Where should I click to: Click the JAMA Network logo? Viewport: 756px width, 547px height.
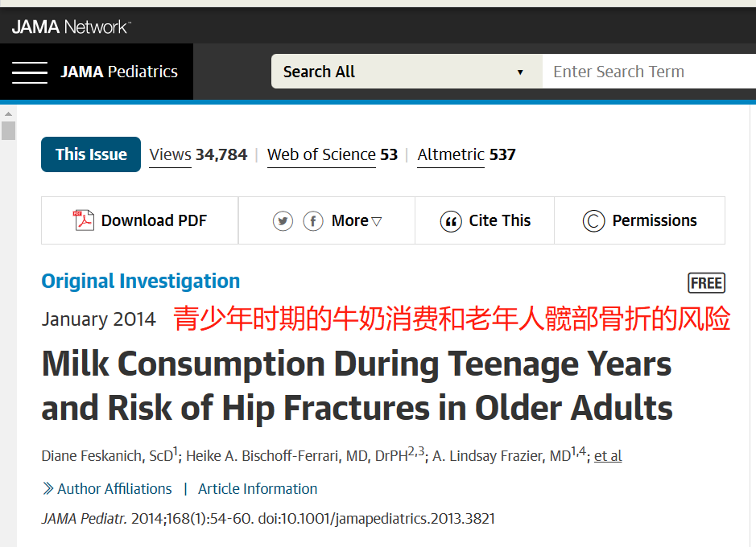(72, 27)
